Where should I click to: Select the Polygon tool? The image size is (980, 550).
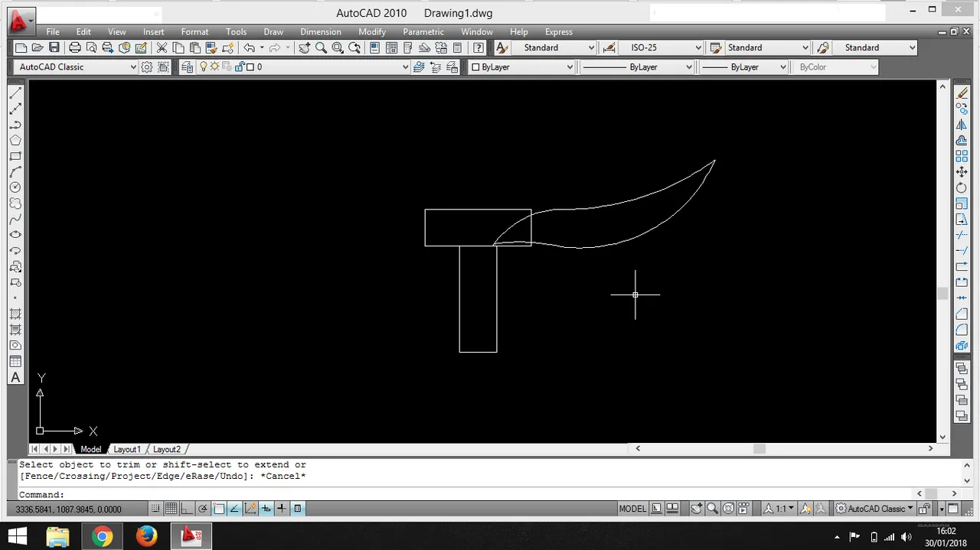(x=15, y=140)
